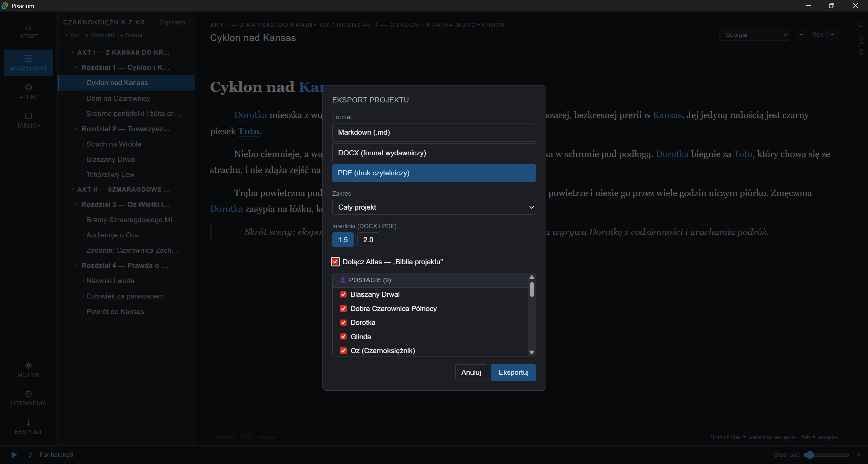Collapse Rozdział 1 tree node
This screenshot has width=868, height=464.
pyautogui.click(x=77, y=67)
